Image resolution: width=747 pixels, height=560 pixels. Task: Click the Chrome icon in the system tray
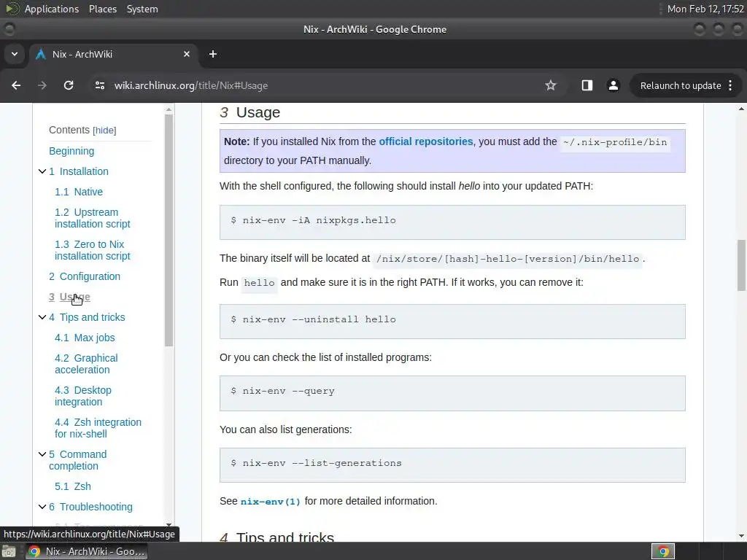(x=662, y=551)
